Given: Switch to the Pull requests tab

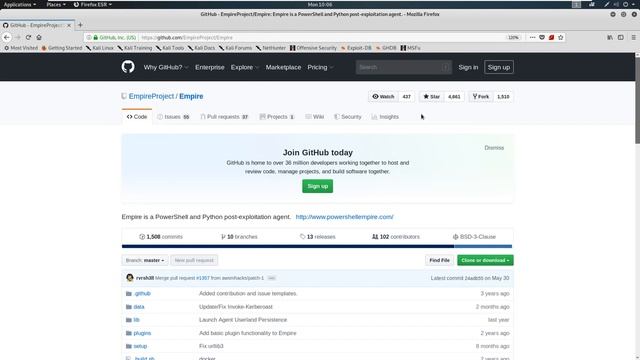Looking at the screenshot, I should [x=224, y=117].
